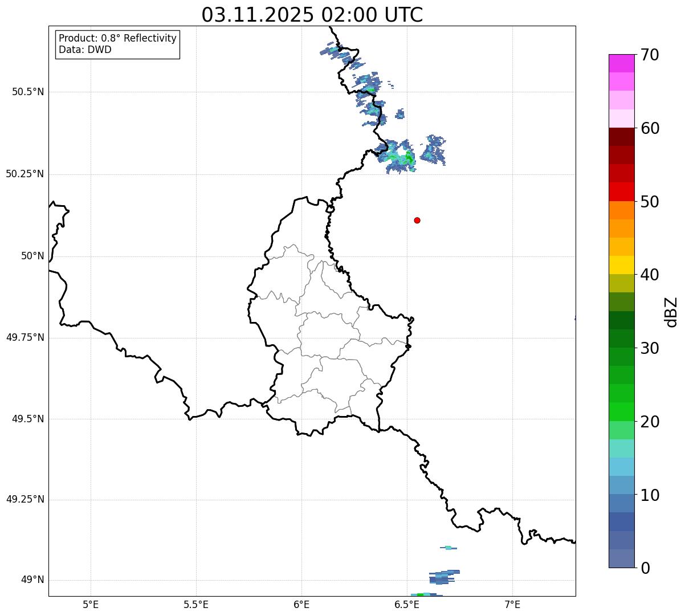685x616 pixels.
Task: Click the 7°E longitude label
Action: coord(512,604)
